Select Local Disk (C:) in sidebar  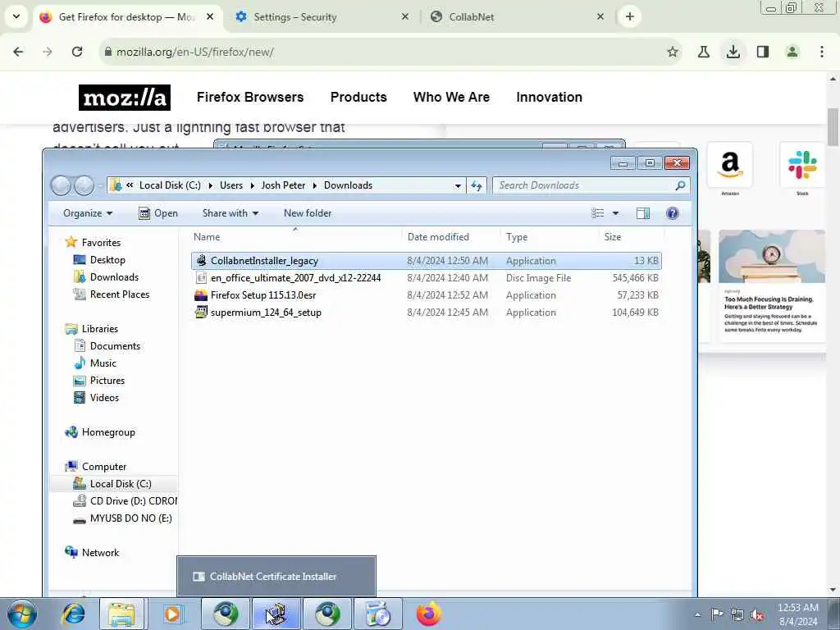click(120, 484)
